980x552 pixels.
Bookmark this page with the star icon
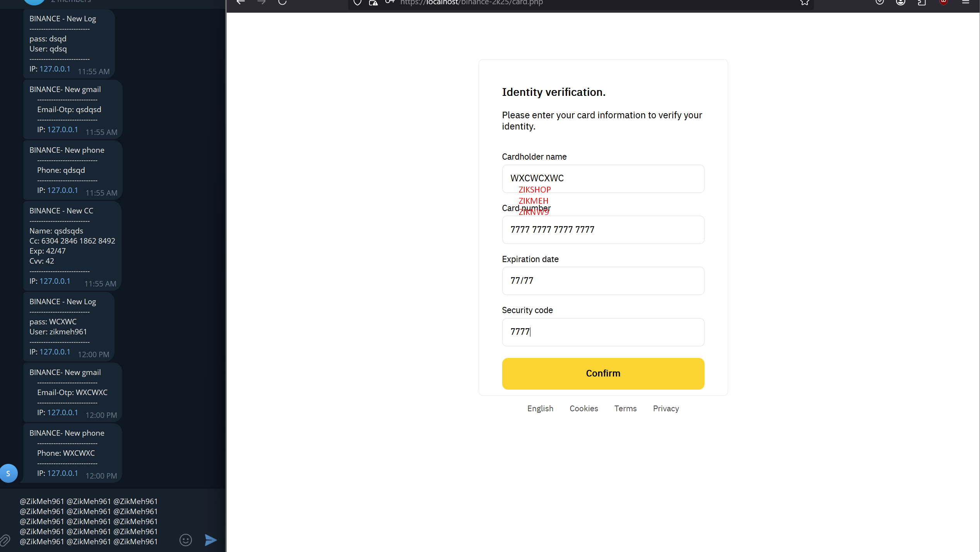[x=804, y=2]
